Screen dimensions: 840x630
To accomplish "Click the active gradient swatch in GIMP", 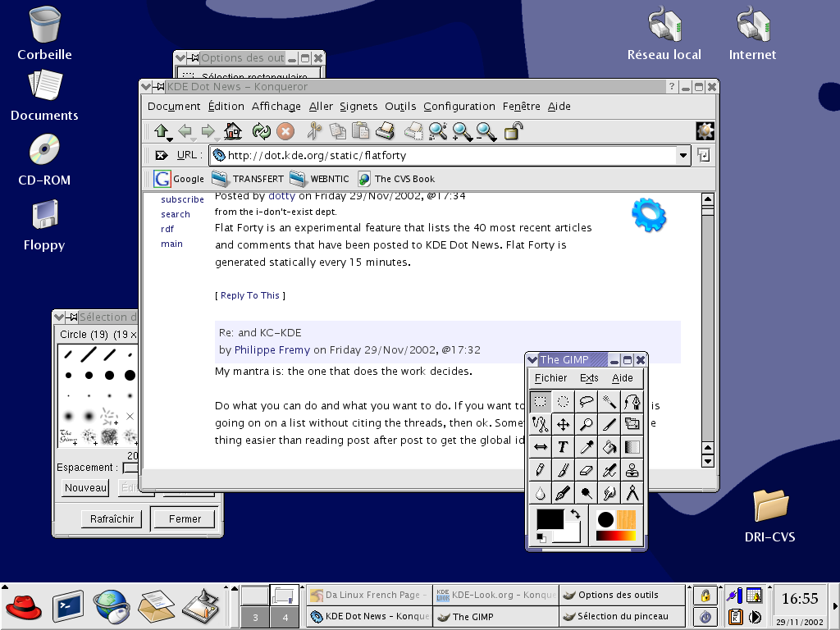I will pyautogui.click(x=615, y=535).
